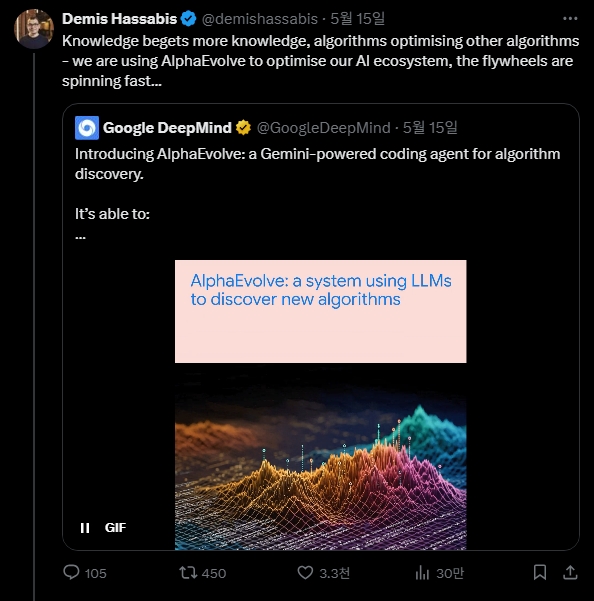Open Demis Hassabis profile picture

tap(34, 29)
